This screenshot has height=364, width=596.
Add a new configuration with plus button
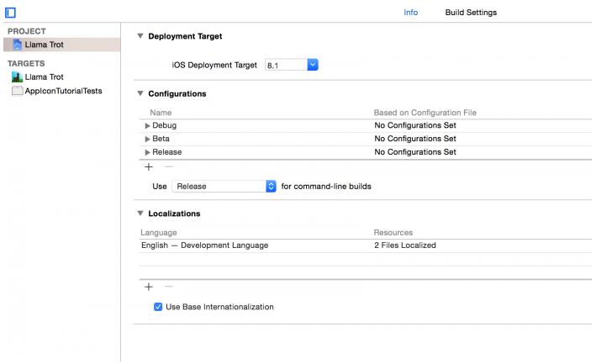149,166
